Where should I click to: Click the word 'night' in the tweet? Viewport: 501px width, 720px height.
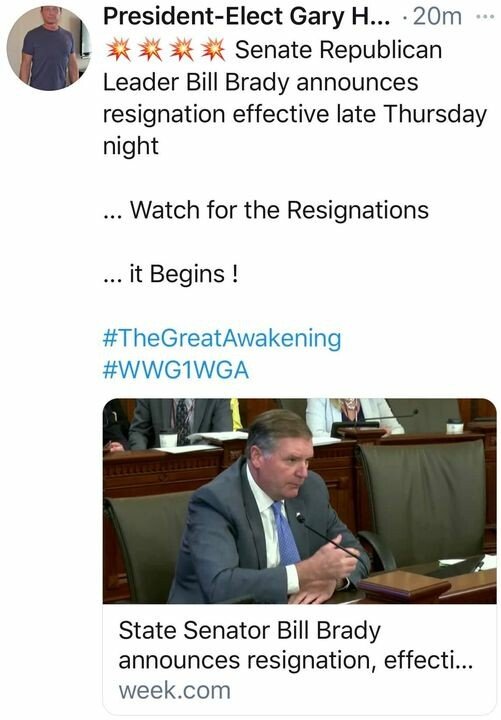[x=131, y=146]
